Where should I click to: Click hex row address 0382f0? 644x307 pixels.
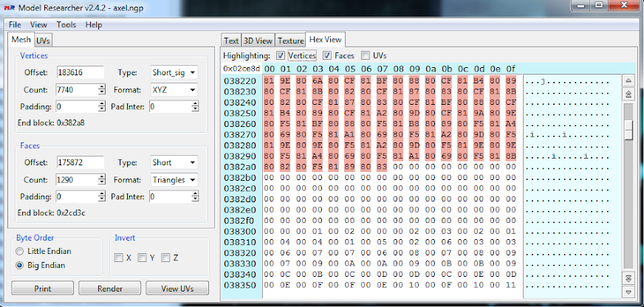[240, 221]
